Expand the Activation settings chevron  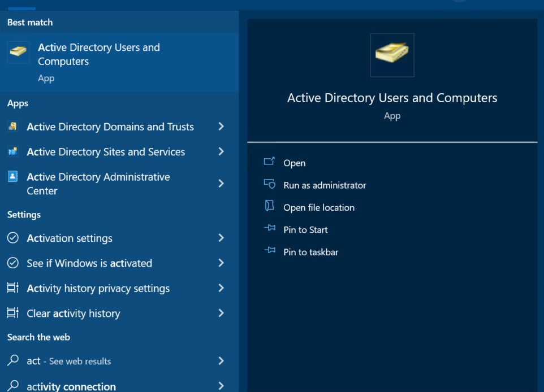tap(221, 238)
